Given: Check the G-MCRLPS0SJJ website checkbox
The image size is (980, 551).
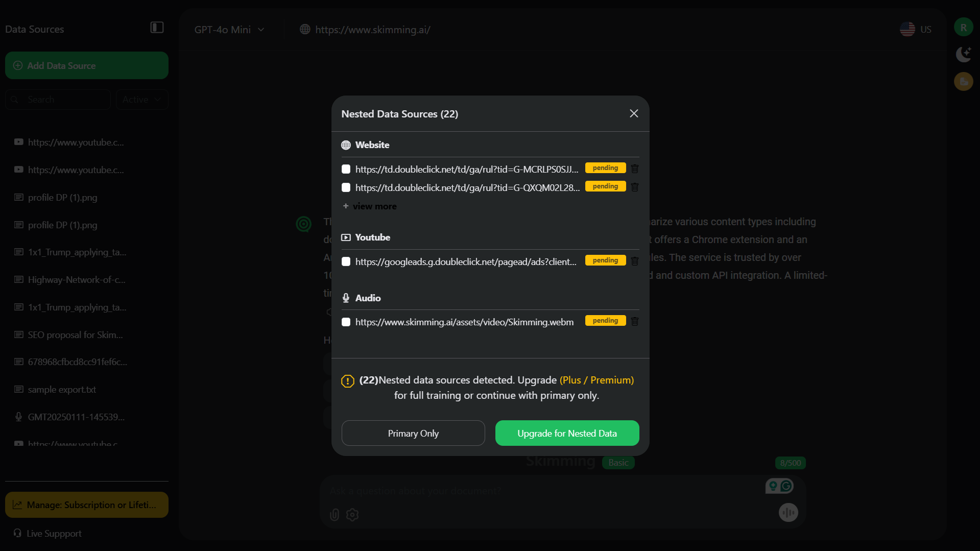Looking at the screenshot, I should pyautogui.click(x=346, y=169).
